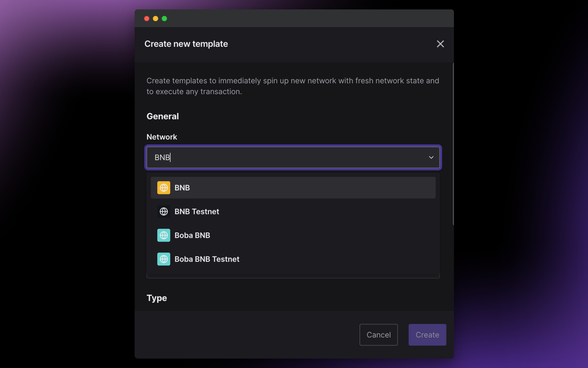Click the General section heading
The image size is (588, 368).
tap(163, 116)
